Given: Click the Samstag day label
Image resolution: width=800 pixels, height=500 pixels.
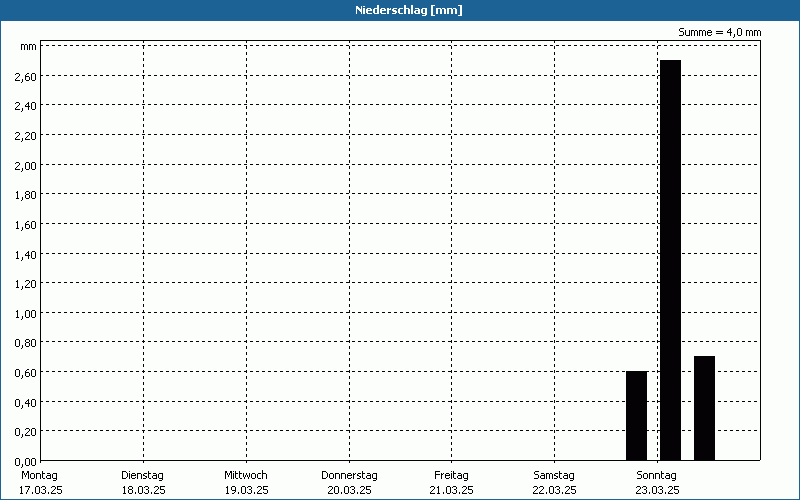Looking at the screenshot, I should [554, 476].
